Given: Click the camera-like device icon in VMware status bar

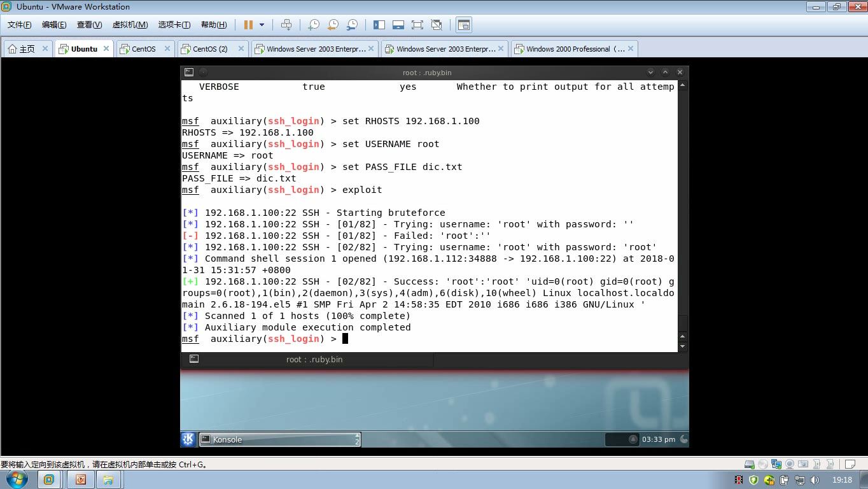Looking at the screenshot, I should (x=803, y=464).
